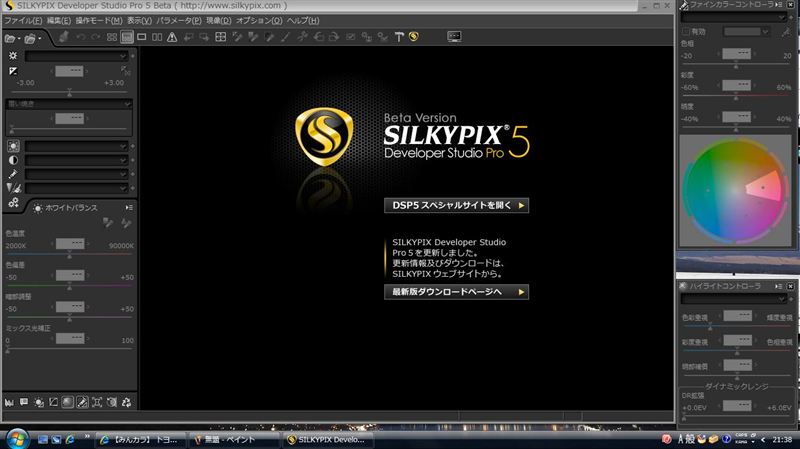The width and height of the screenshot is (800, 449).
Task: Open the gears development settings icon
Action: 13,203
